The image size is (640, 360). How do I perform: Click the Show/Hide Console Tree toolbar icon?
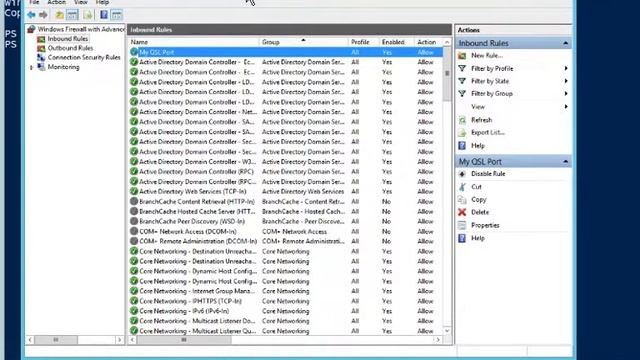point(72,15)
